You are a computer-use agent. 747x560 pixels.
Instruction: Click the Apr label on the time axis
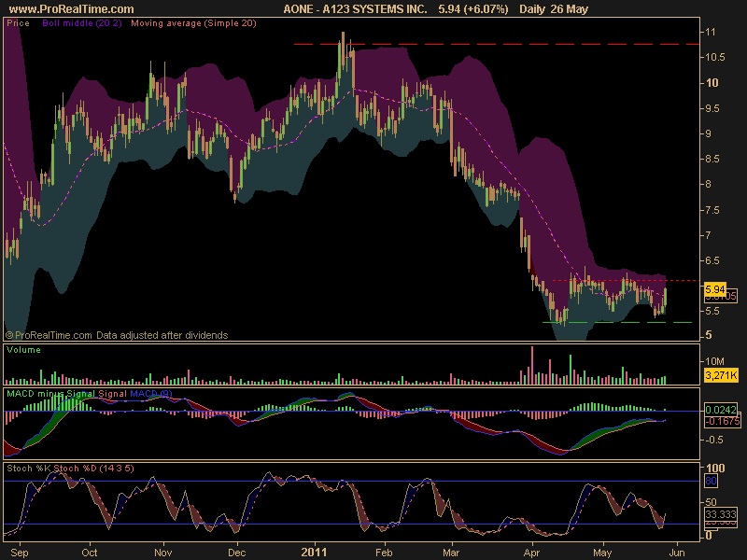click(531, 553)
